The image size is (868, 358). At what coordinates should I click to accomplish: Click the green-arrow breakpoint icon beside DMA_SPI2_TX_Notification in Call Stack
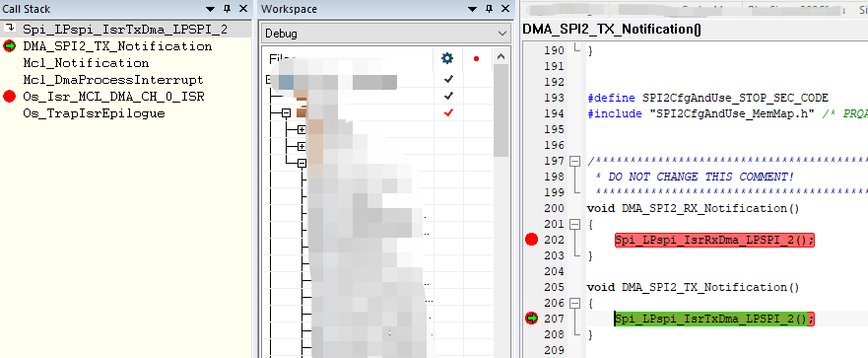[10, 46]
